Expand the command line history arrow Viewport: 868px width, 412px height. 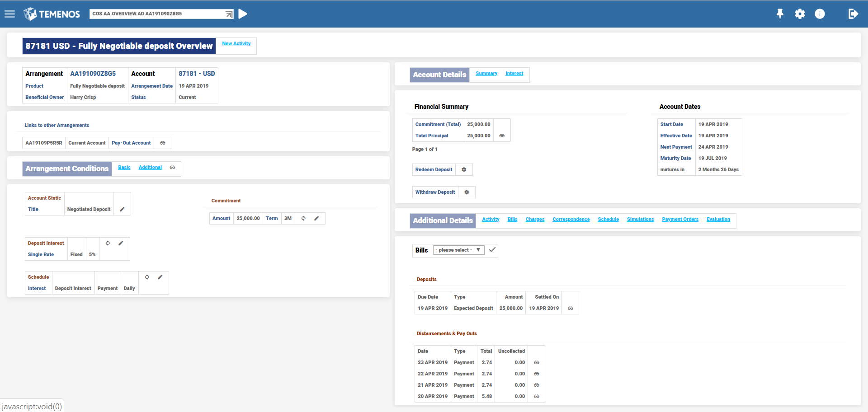point(229,14)
